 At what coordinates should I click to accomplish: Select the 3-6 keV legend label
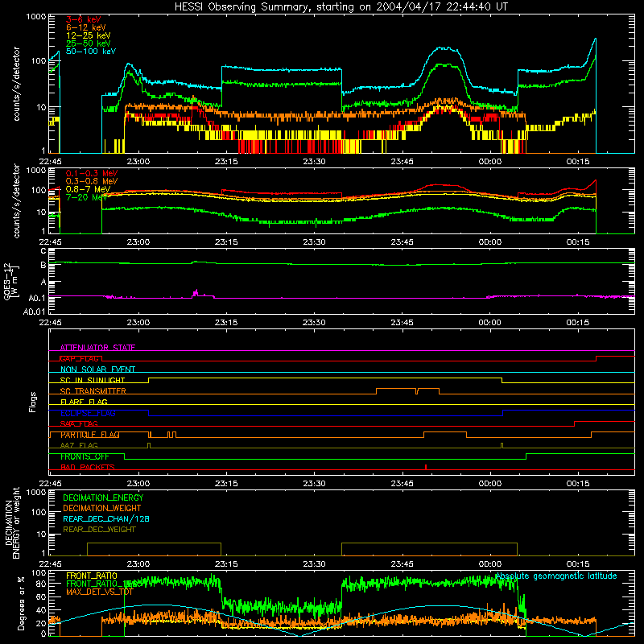pos(83,19)
